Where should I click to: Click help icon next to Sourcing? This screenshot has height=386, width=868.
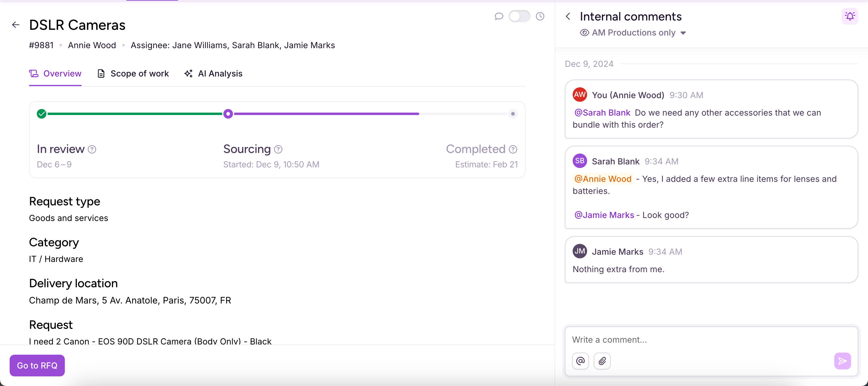point(278,149)
